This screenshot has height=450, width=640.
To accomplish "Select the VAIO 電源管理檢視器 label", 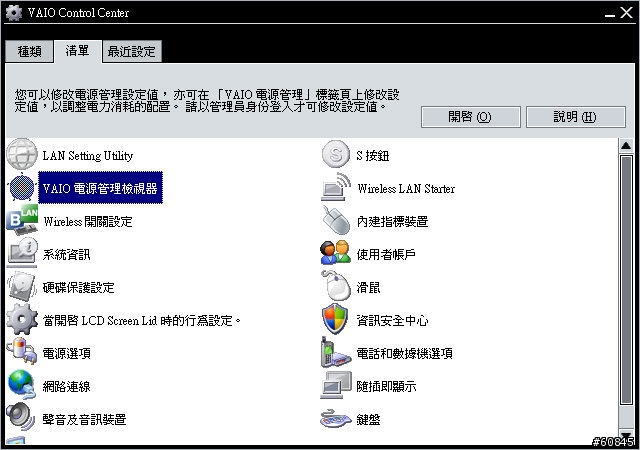I will [x=100, y=188].
